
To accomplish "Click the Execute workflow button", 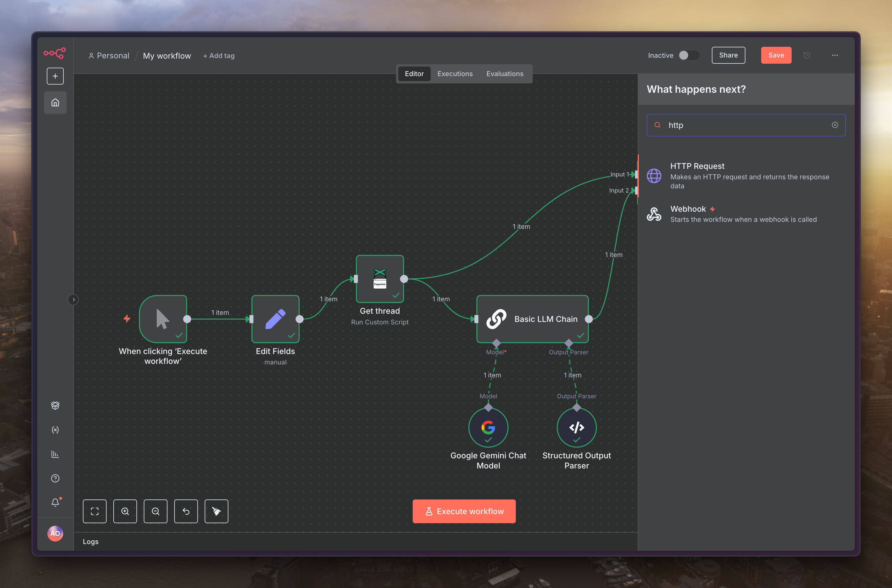I will click(x=464, y=511).
